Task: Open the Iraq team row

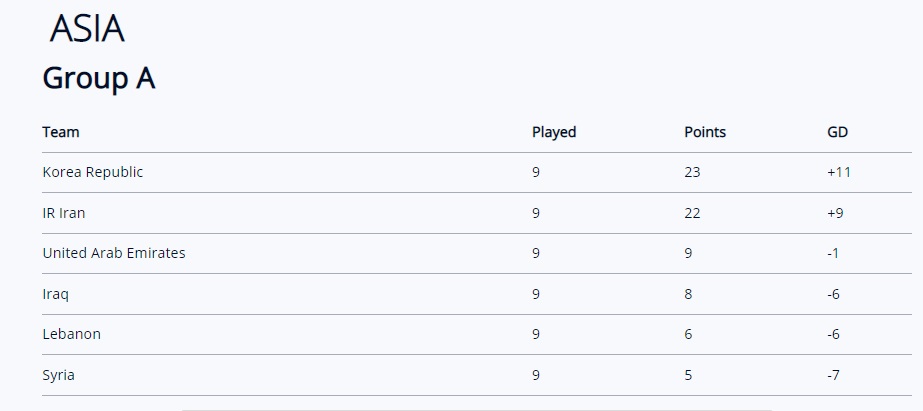Action: point(477,294)
